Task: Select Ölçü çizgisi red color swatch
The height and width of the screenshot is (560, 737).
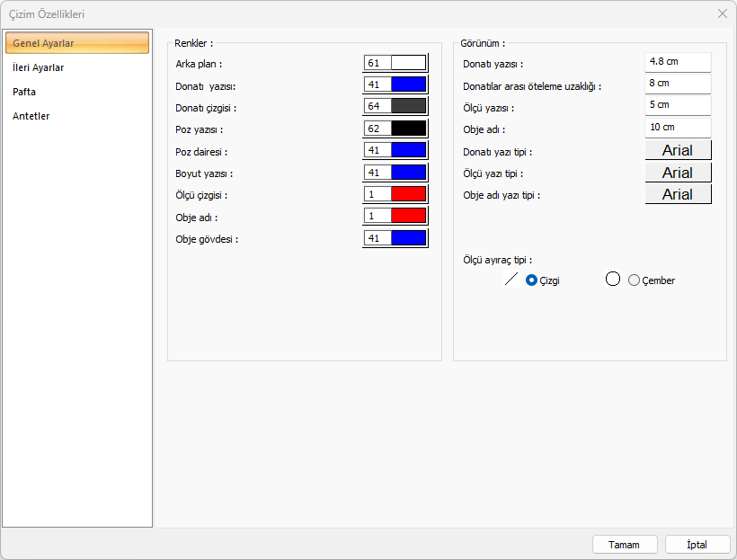Action: [x=408, y=194]
